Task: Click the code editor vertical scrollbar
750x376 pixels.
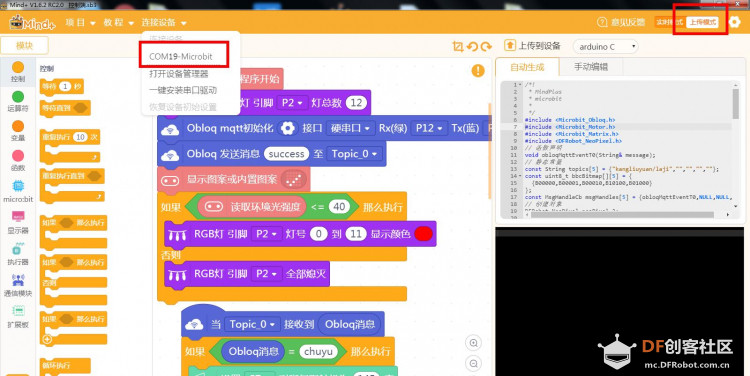Action: click(736, 103)
